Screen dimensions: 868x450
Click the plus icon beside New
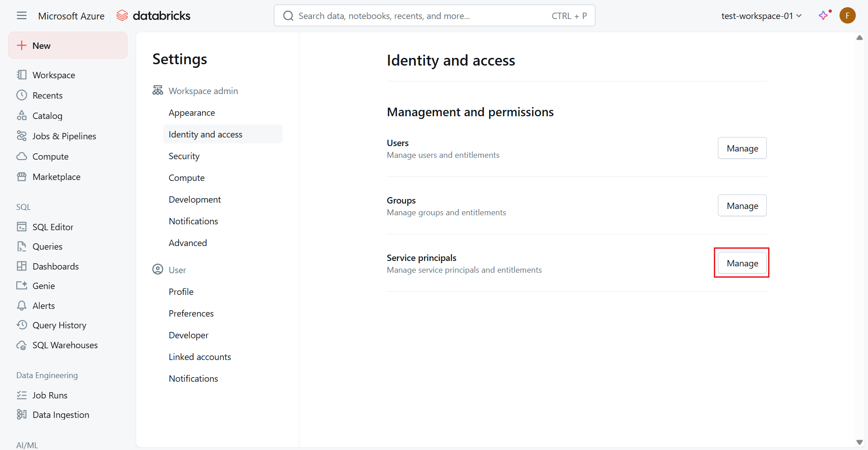click(x=22, y=45)
